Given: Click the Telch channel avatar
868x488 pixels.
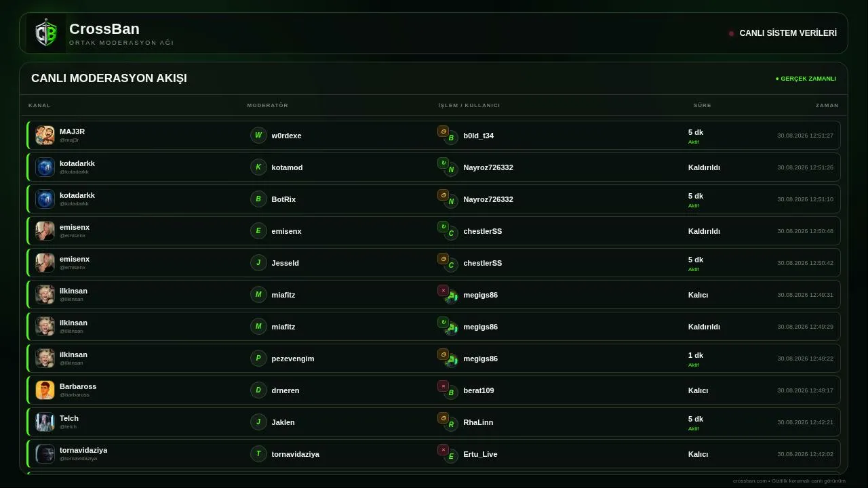Looking at the screenshot, I should tap(45, 422).
